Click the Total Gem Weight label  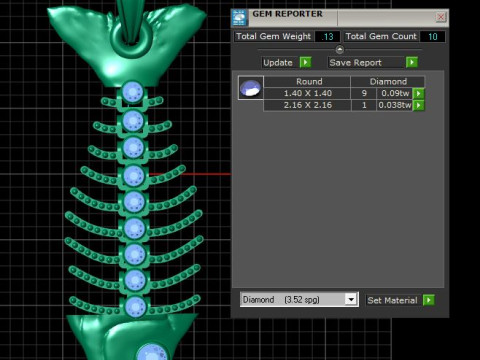273,36
